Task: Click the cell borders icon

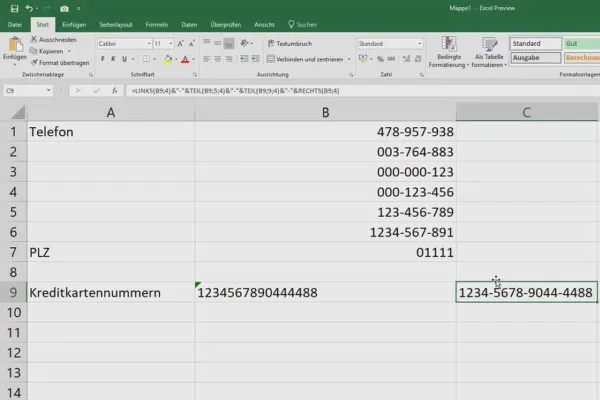Action: coord(146,59)
